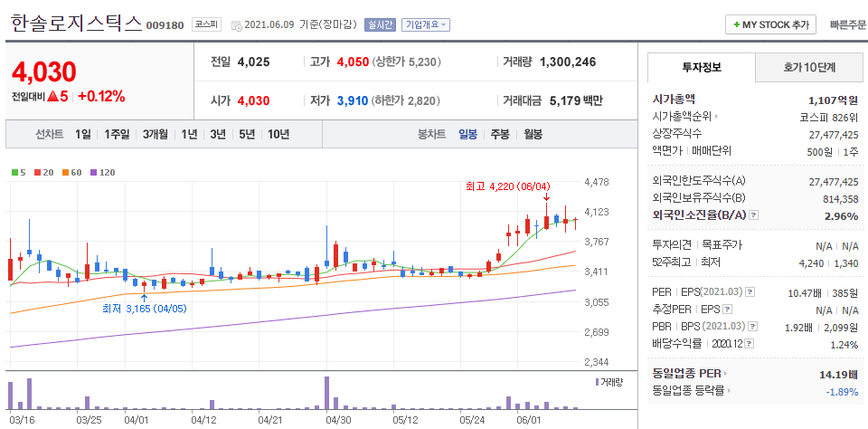Select 일봉 daily candle chart
This screenshot has width=868, height=429.
tap(467, 134)
